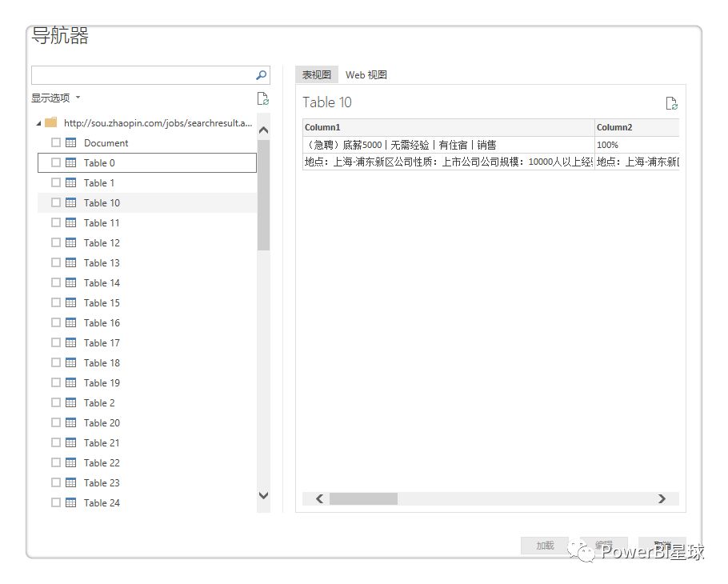Click the tree list vertical scrollbar thumb
Screen dimensions: 728x584
263,195
